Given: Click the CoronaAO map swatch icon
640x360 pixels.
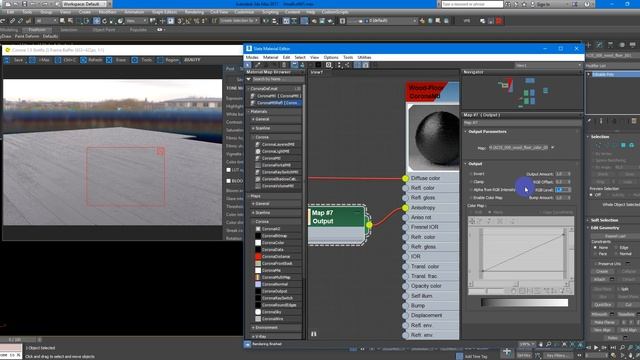Looking at the screenshot, I should [x=258, y=229].
